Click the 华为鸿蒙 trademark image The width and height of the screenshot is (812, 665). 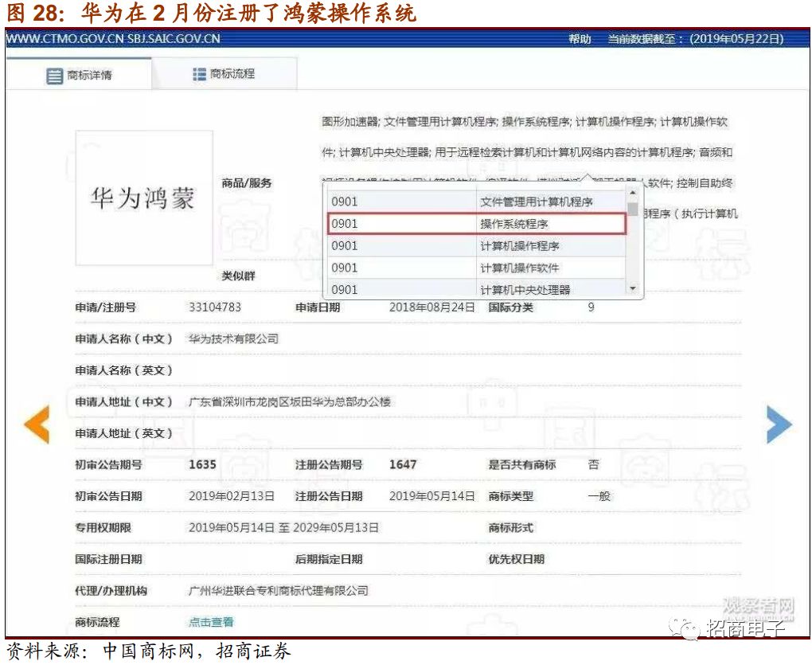click(x=144, y=198)
